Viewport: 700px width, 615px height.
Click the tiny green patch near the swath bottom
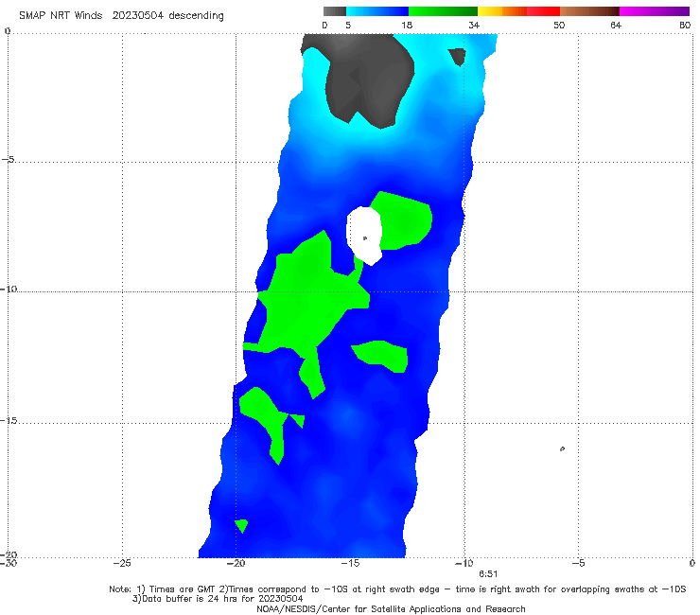coord(241,526)
